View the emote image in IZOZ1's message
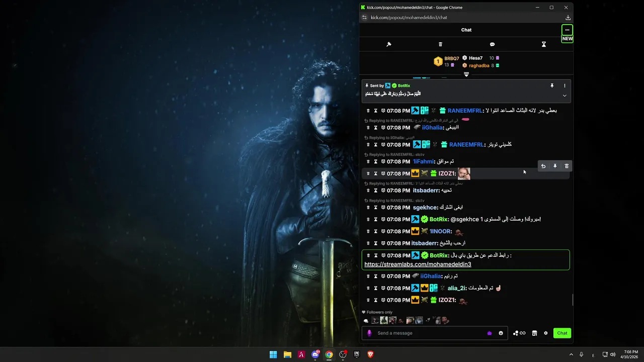The image size is (644, 362). 464,174
